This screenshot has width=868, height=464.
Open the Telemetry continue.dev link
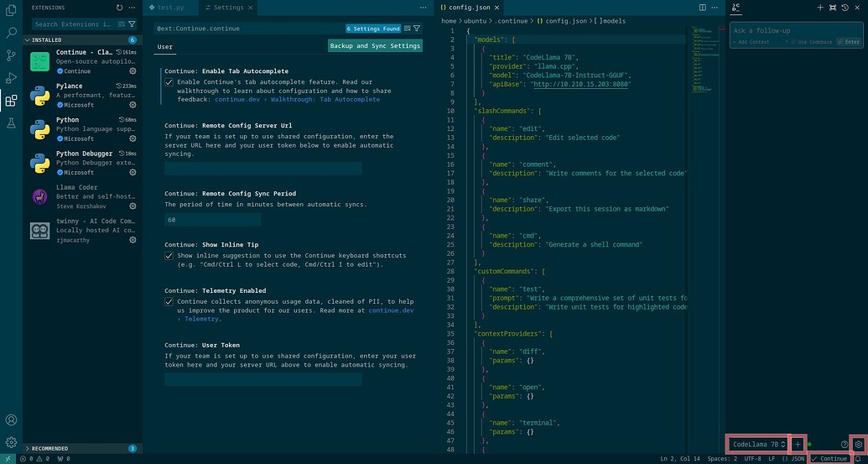pos(391,310)
